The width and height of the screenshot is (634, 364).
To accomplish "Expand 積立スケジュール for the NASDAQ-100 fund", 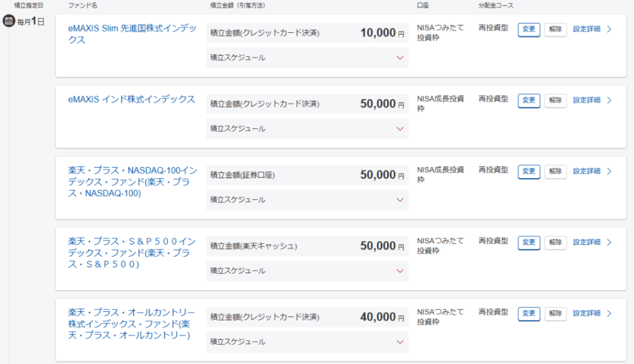I will 399,200.
